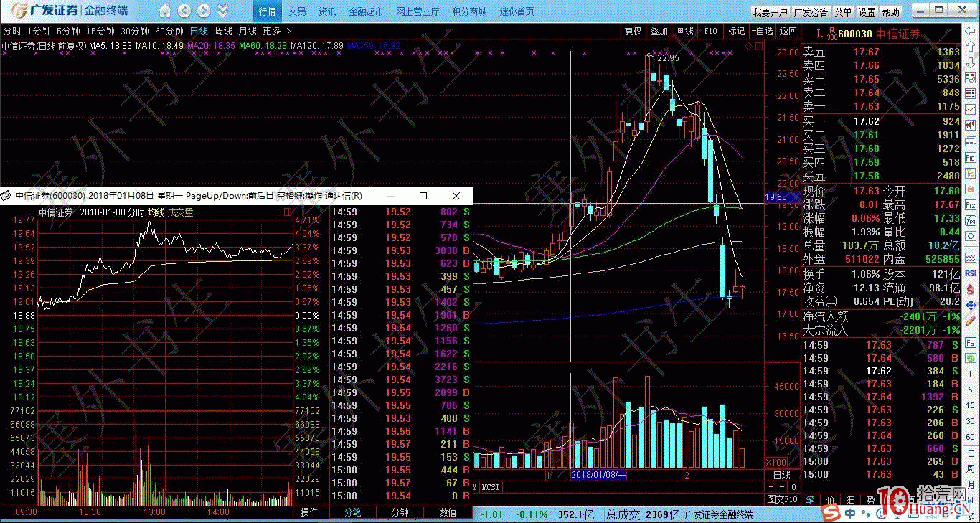Click the -自选 toolbar button
980x523 pixels.
(762, 31)
